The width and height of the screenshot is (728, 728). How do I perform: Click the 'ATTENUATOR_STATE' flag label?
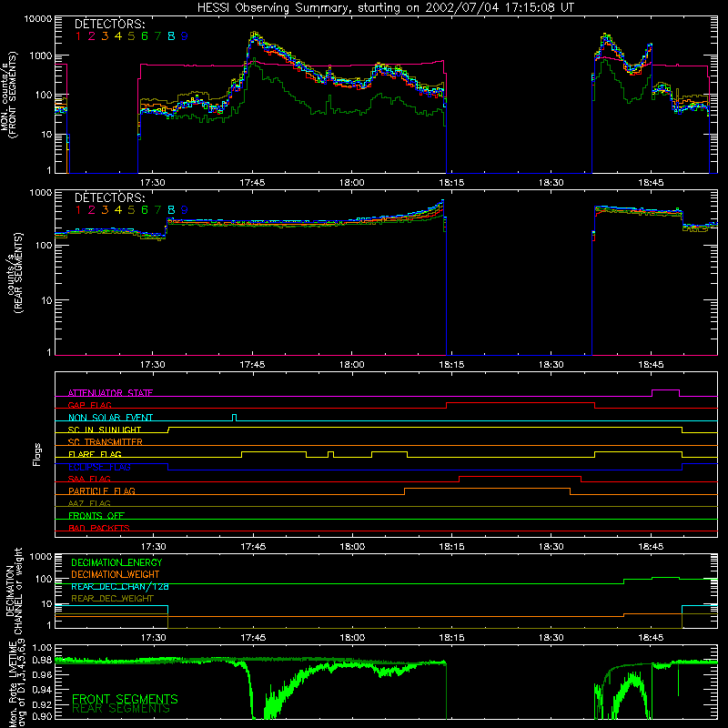tap(110, 393)
